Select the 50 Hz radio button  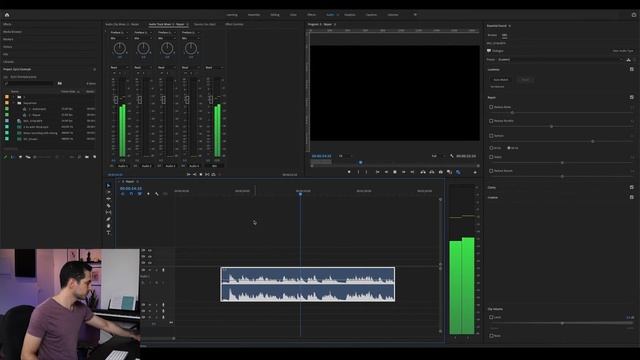pyautogui.click(x=491, y=148)
